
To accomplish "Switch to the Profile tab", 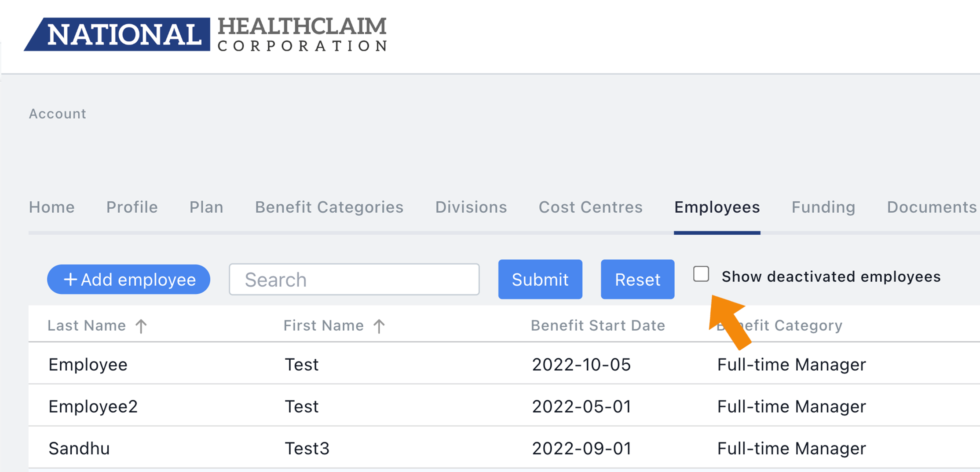I will (x=132, y=207).
